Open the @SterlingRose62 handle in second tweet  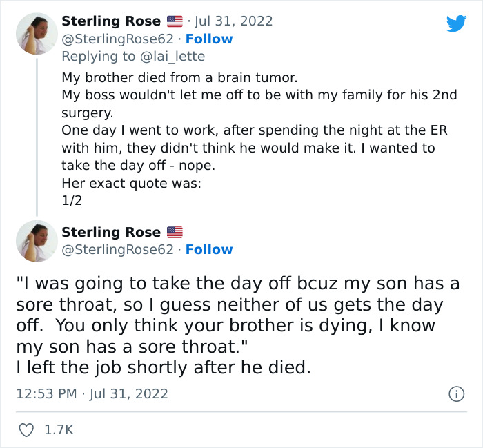tap(117, 249)
